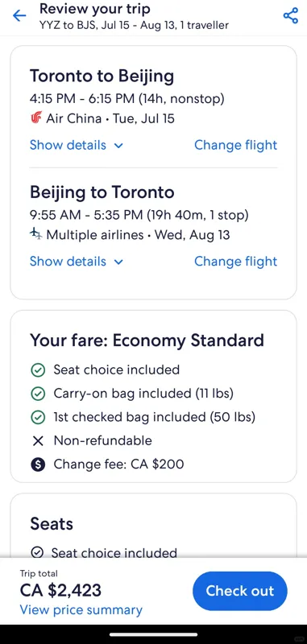Expand Show details for Beijing to Toronto

(77, 261)
